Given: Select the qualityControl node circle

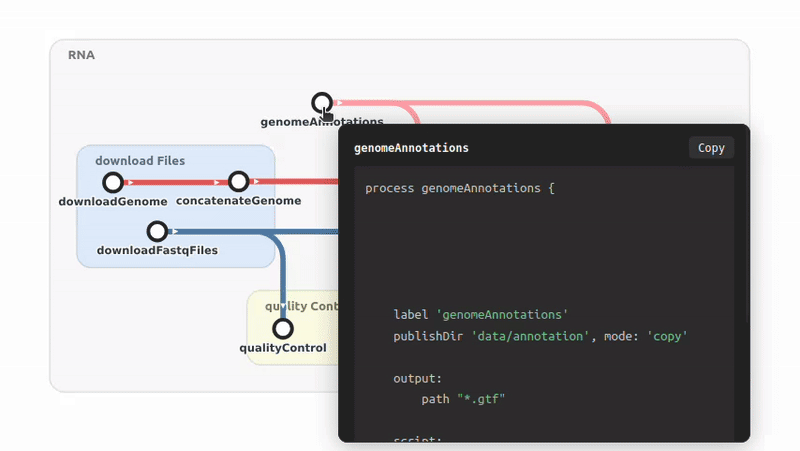Looking at the screenshot, I should (x=283, y=329).
